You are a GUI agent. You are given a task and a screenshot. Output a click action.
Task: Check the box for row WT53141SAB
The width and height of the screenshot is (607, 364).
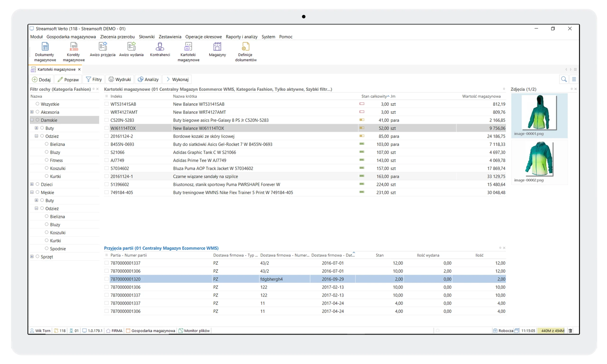pyautogui.click(x=106, y=104)
